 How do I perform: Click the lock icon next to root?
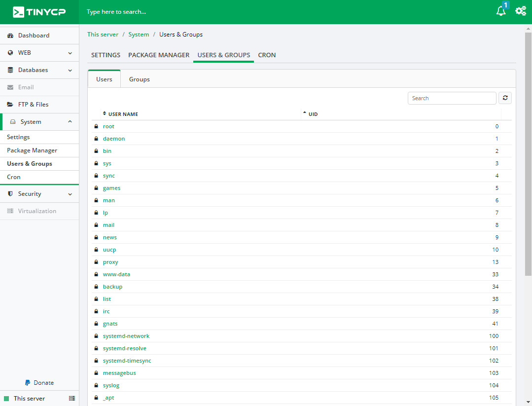[96, 126]
